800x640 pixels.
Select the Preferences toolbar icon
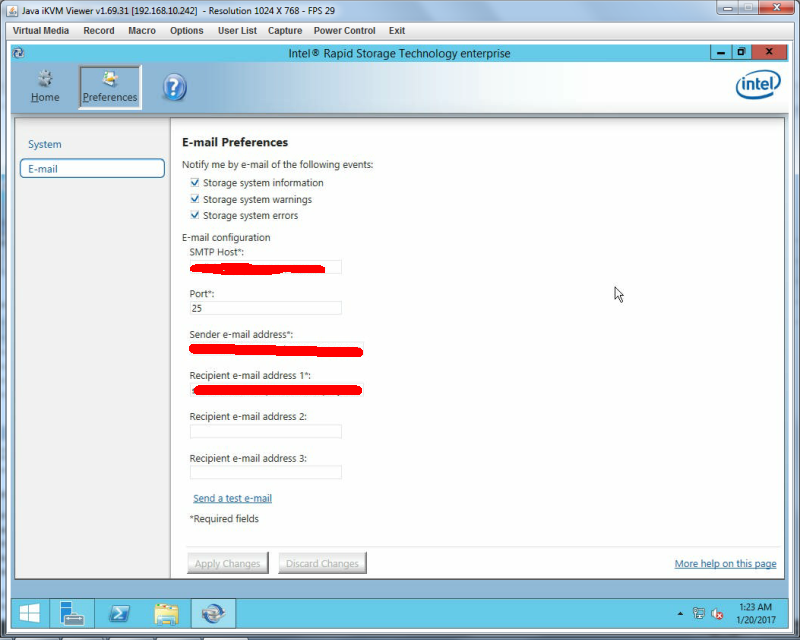pos(110,87)
